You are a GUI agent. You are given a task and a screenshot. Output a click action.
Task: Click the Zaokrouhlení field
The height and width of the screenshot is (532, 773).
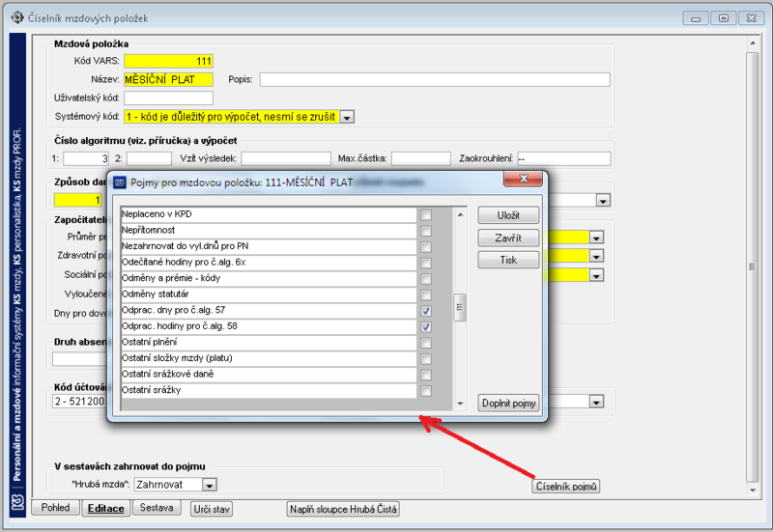click(564, 158)
